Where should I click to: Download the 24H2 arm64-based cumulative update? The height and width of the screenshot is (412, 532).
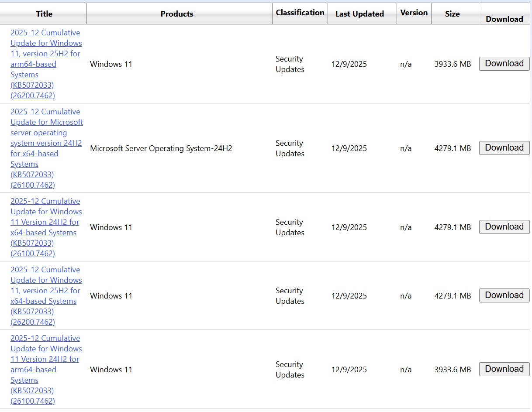[x=504, y=369]
